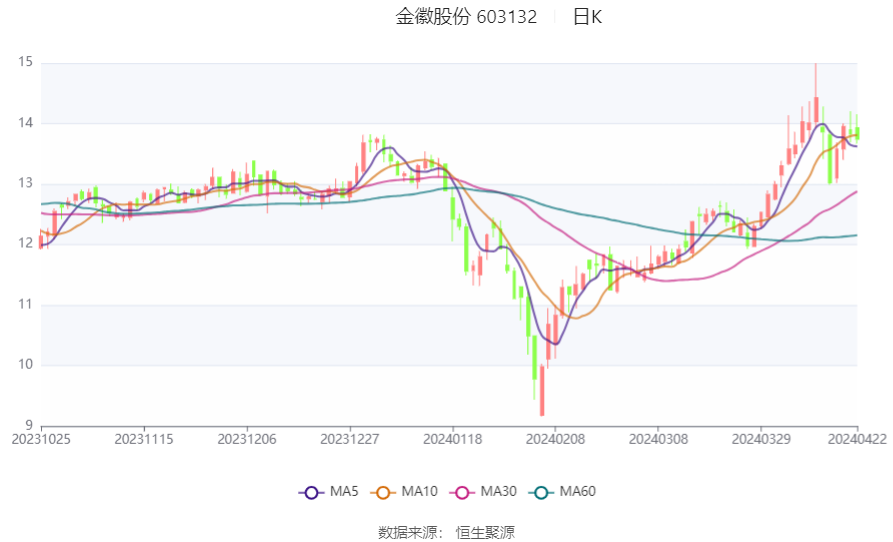
Task: Click the lowest red candlestick near 9
Action: coord(542,391)
